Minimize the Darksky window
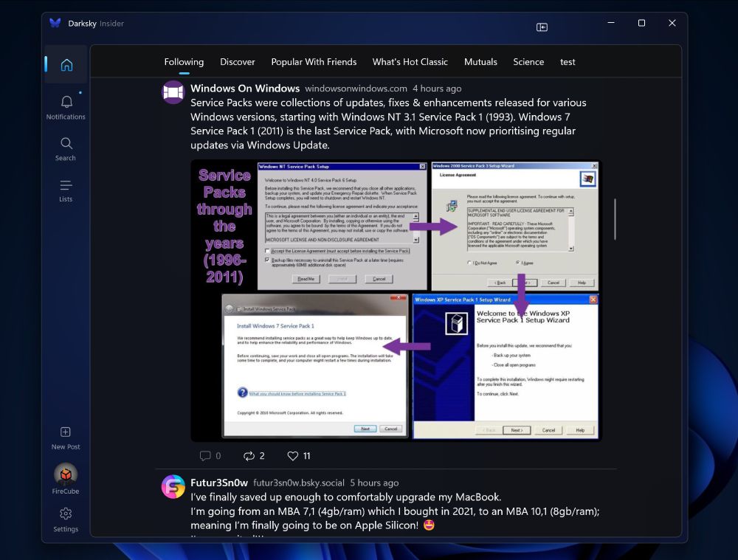Screen dimensions: 738x560 click(611, 23)
